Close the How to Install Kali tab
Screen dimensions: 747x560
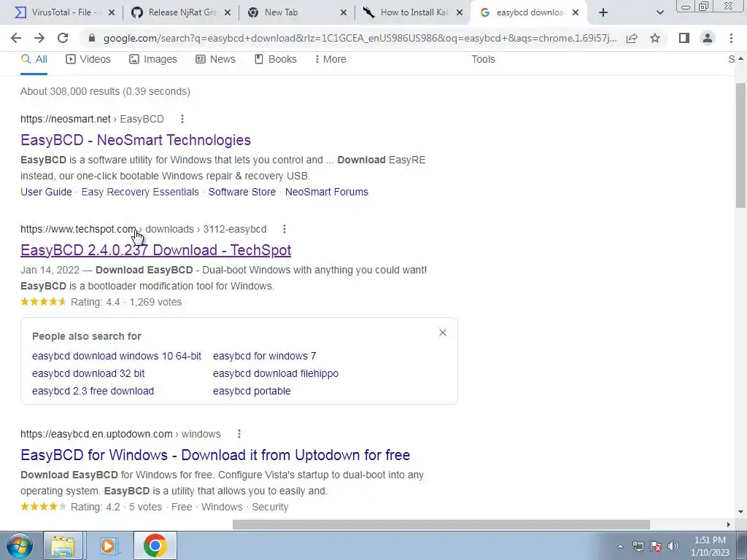pos(460,13)
